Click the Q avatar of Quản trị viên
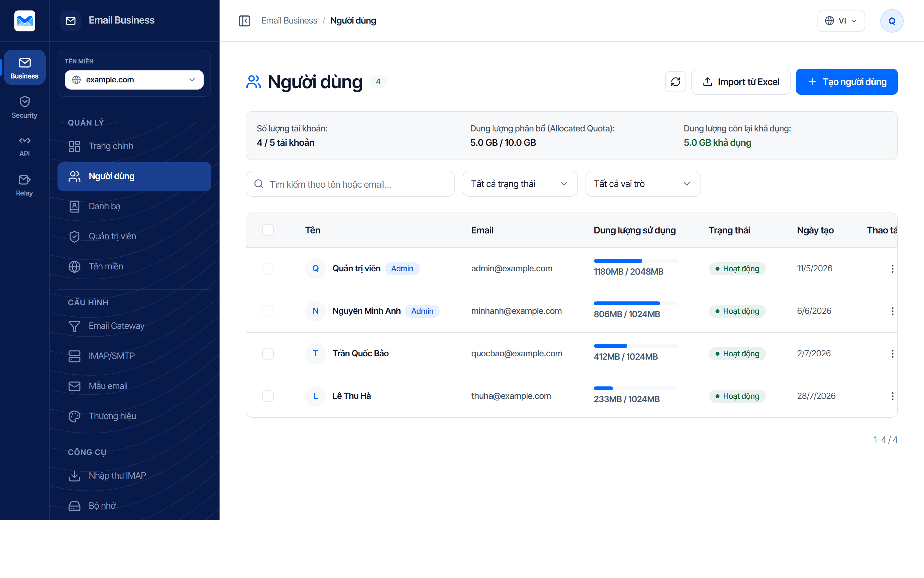The height and width of the screenshot is (578, 924). coord(316,269)
